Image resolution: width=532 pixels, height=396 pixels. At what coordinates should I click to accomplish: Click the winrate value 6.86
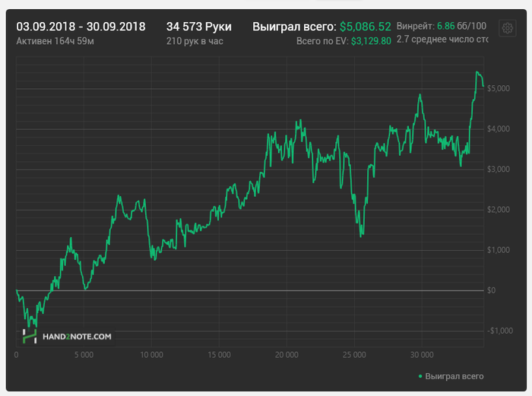click(x=445, y=26)
